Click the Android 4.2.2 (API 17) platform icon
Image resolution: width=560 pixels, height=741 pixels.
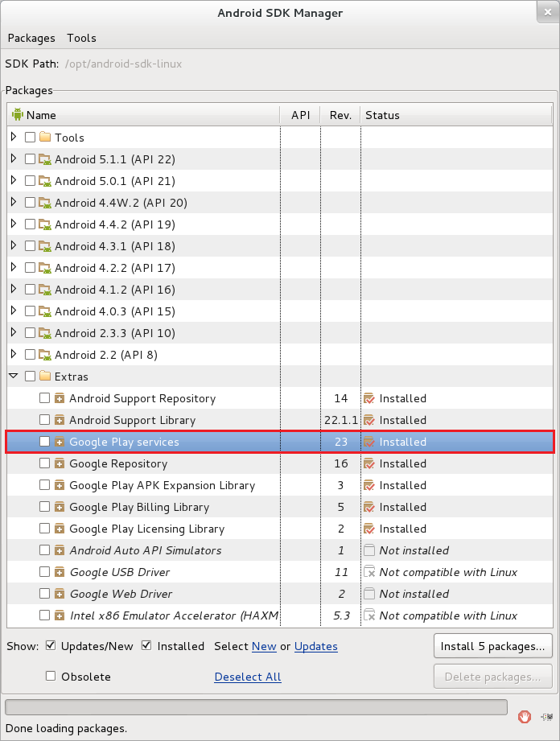tap(45, 268)
